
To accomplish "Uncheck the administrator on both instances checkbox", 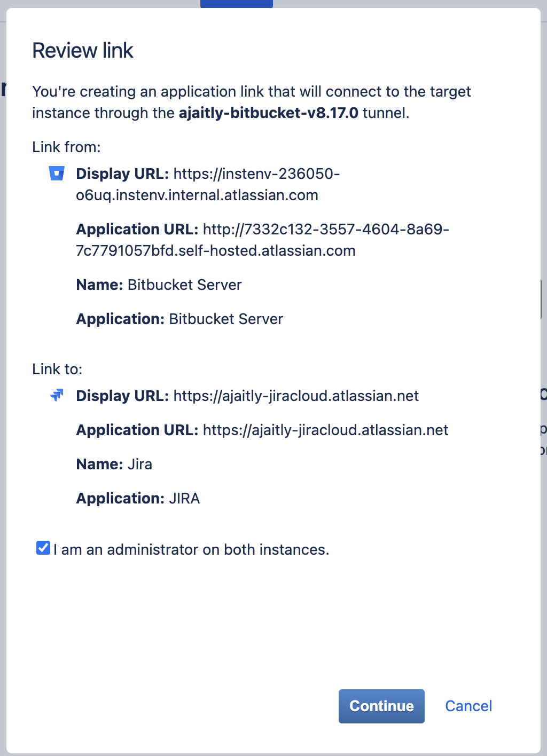I will point(43,548).
